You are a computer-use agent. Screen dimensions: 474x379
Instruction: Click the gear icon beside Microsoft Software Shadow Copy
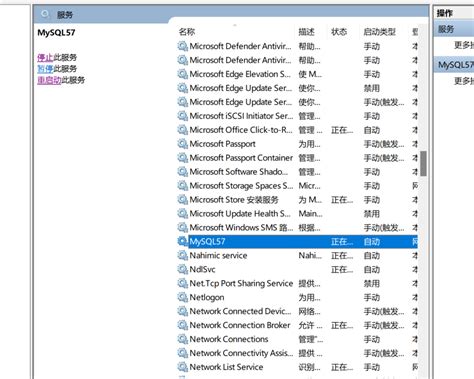pos(182,172)
